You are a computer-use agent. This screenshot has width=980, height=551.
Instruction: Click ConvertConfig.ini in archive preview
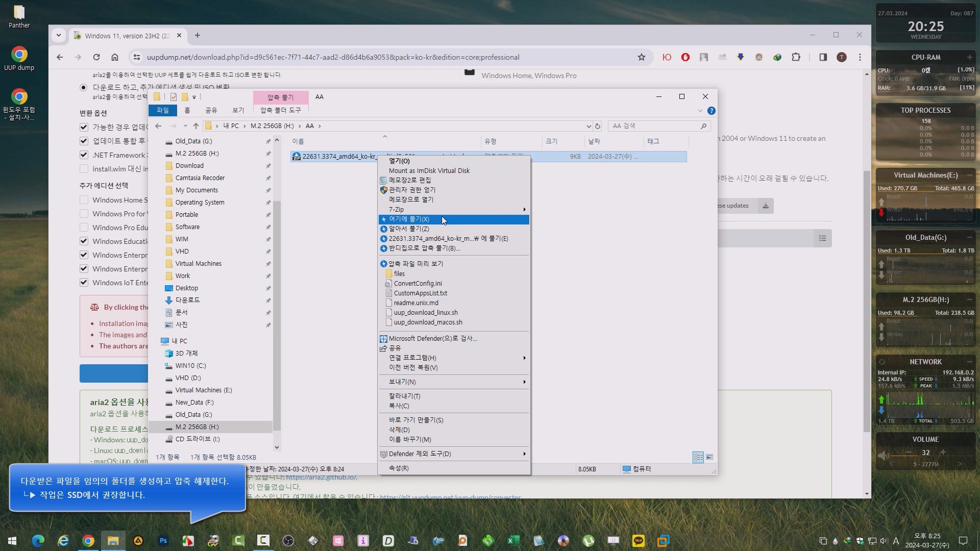coord(418,284)
